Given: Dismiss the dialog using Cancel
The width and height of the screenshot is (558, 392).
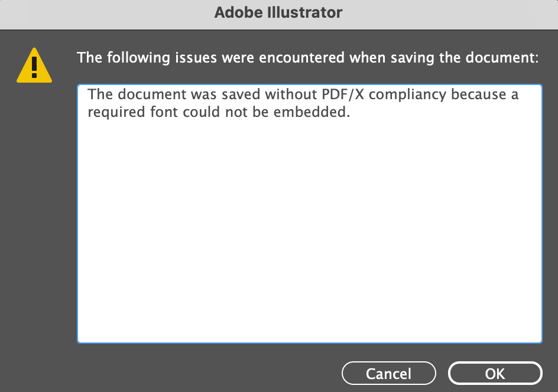Looking at the screenshot, I should (x=388, y=373).
